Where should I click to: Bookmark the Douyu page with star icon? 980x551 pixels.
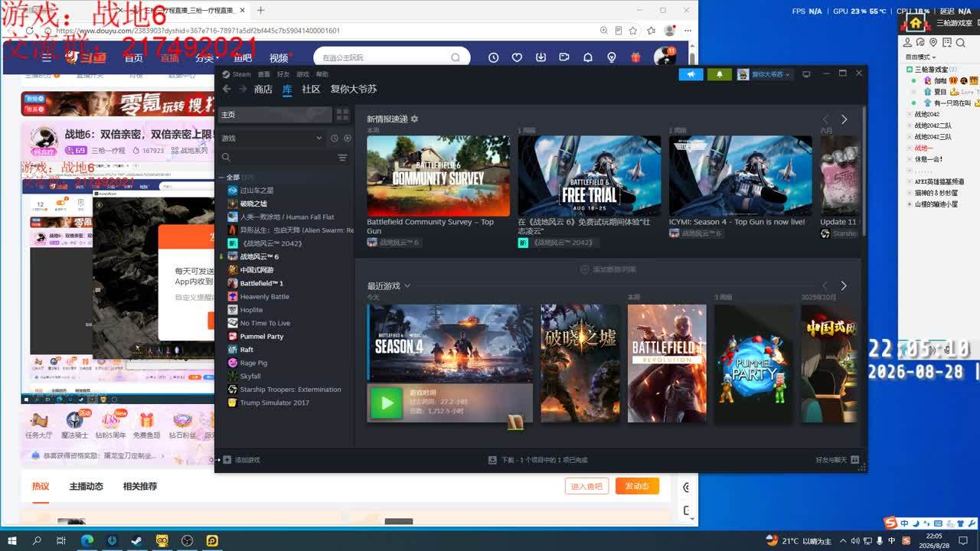point(633,31)
